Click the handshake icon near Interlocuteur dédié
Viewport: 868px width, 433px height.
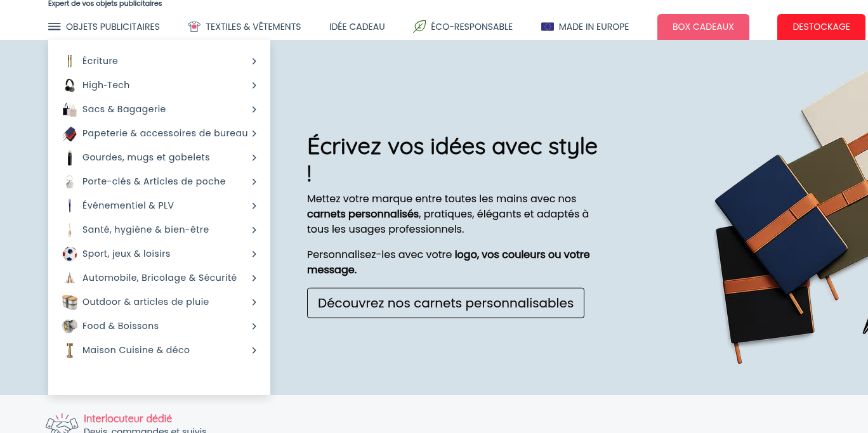[62, 423]
